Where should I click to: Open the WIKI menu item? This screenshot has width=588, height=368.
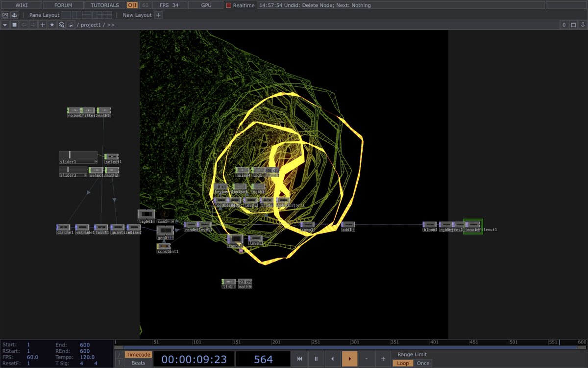tap(22, 5)
